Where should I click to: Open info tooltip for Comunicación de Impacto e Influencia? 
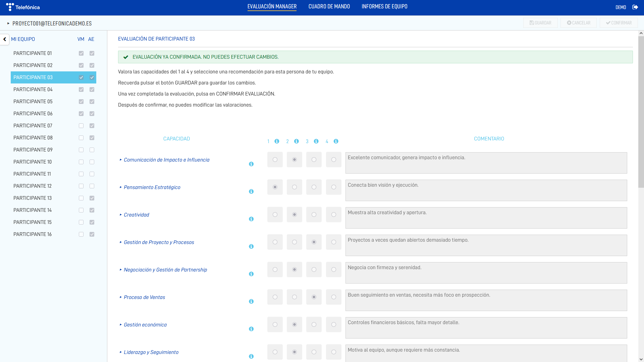coord(251,164)
